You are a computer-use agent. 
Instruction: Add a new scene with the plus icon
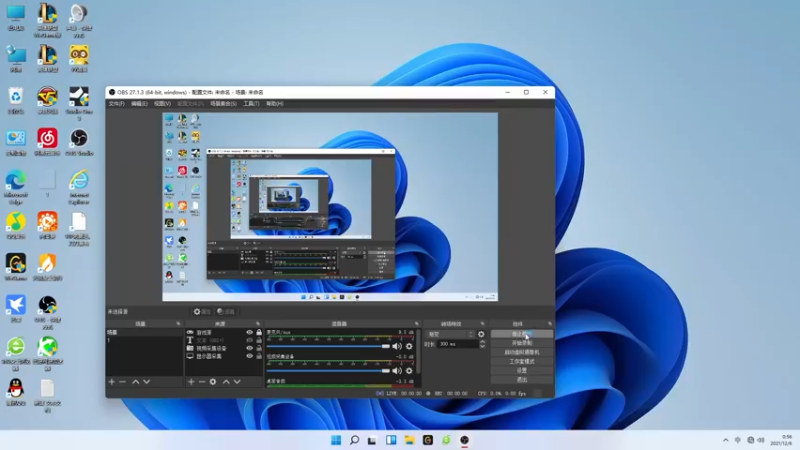(x=112, y=381)
